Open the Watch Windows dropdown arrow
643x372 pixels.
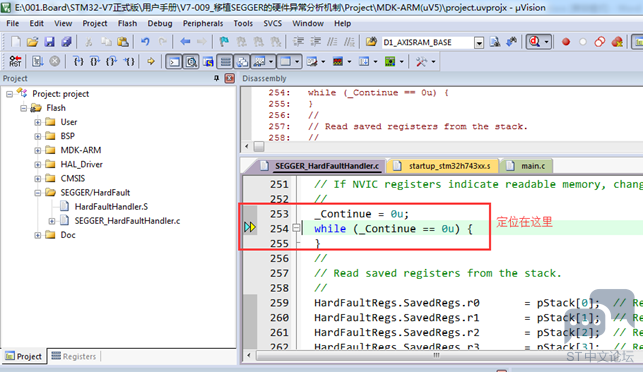pos(271,62)
